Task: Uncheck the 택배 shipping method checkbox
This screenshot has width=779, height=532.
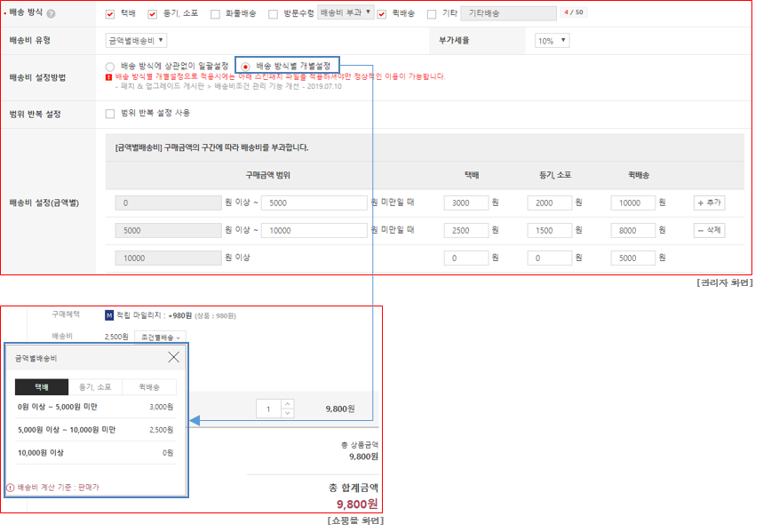Action: pos(110,14)
